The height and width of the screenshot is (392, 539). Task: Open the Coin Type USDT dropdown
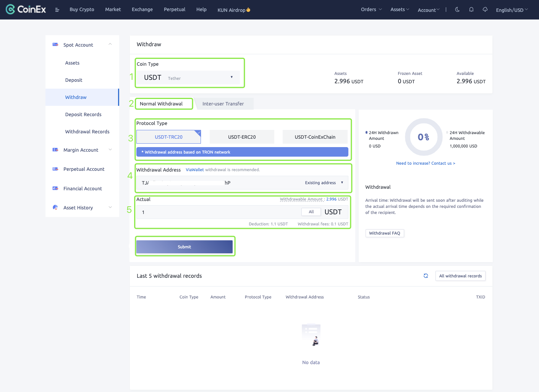click(x=189, y=78)
